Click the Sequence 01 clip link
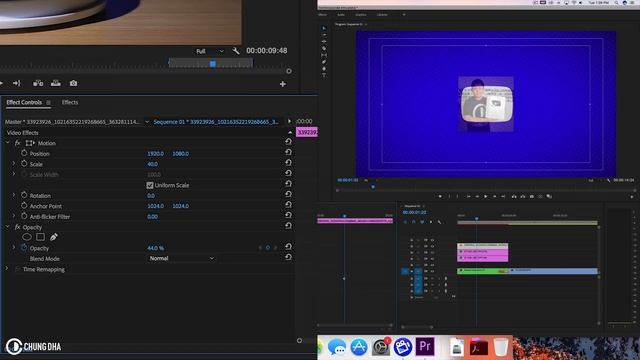The image size is (640, 360). click(216, 122)
